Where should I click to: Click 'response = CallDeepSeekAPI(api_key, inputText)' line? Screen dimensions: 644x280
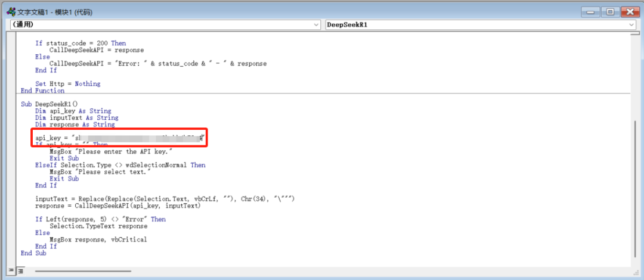click(118, 206)
